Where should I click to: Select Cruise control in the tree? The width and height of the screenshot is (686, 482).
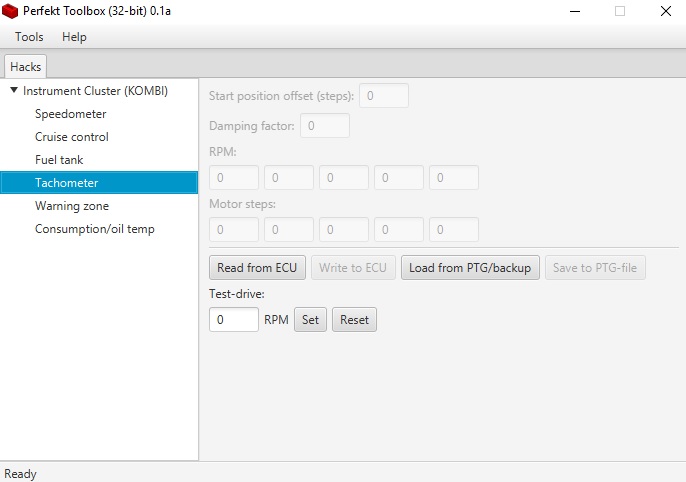[71, 137]
